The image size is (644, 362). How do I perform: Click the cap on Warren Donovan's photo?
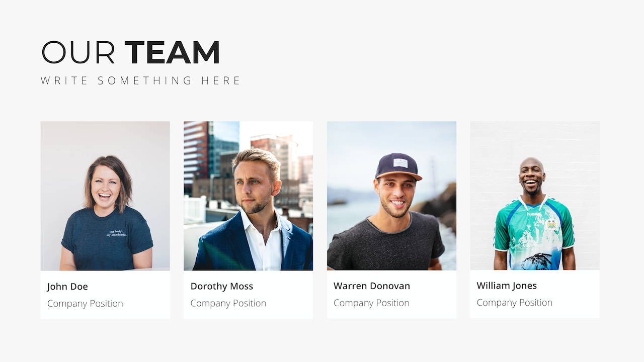pos(398,166)
